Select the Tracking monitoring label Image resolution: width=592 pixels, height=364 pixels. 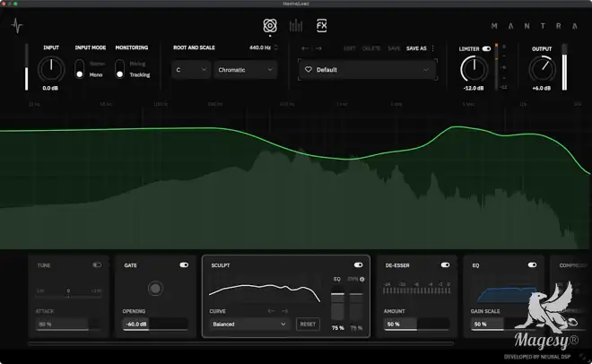click(140, 74)
